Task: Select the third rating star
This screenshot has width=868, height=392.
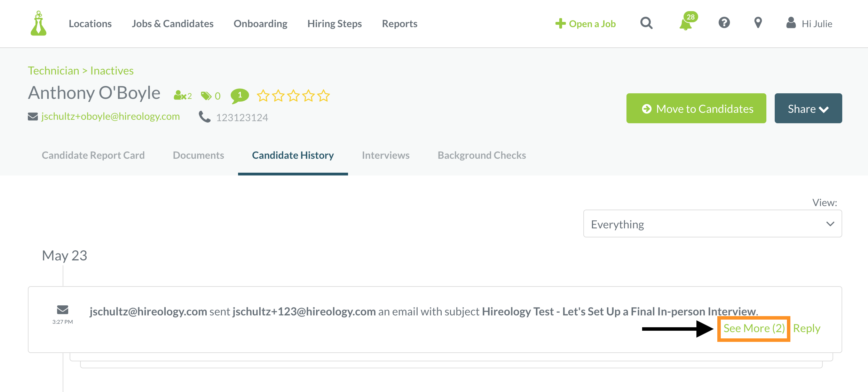Action: point(293,95)
